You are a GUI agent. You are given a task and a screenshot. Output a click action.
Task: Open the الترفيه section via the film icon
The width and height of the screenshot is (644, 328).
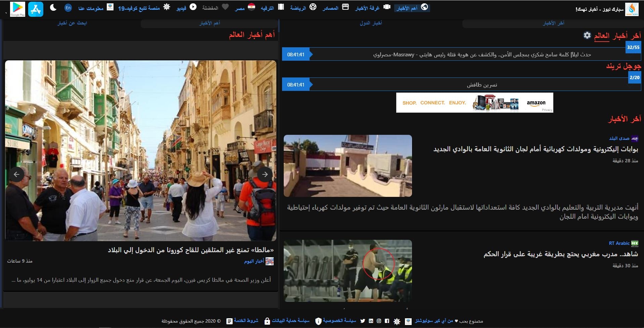pyautogui.click(x=282, y=7)
